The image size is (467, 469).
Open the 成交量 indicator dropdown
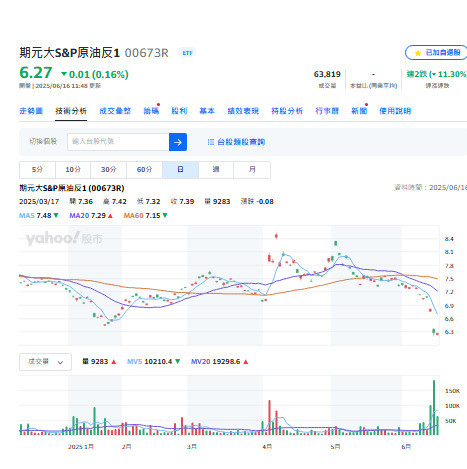pyautogui.click(x=45, y=362)
